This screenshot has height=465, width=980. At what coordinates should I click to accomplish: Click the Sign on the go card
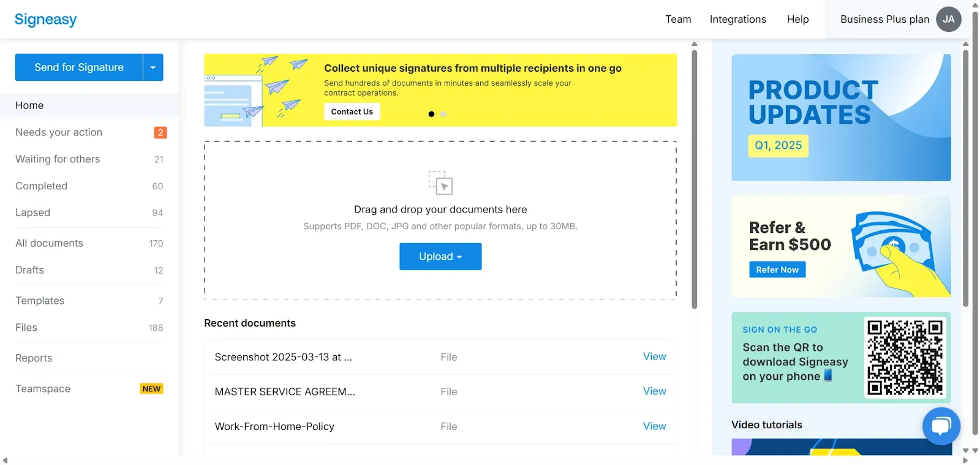click(x=841, y=358)
